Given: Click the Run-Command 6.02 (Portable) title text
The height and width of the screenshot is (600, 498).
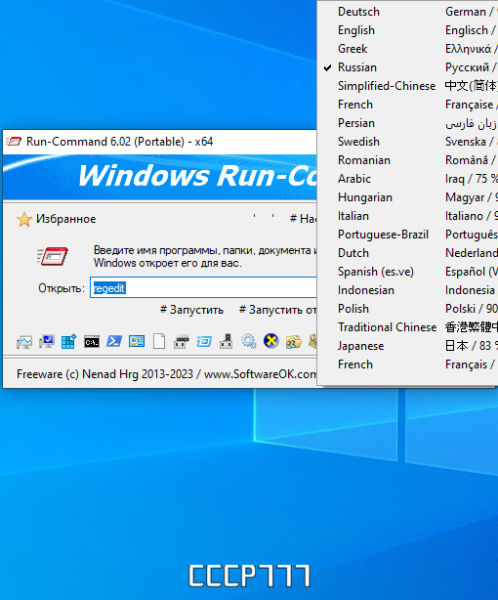Looking at the screenshot, I should click(x=119, y=142).
